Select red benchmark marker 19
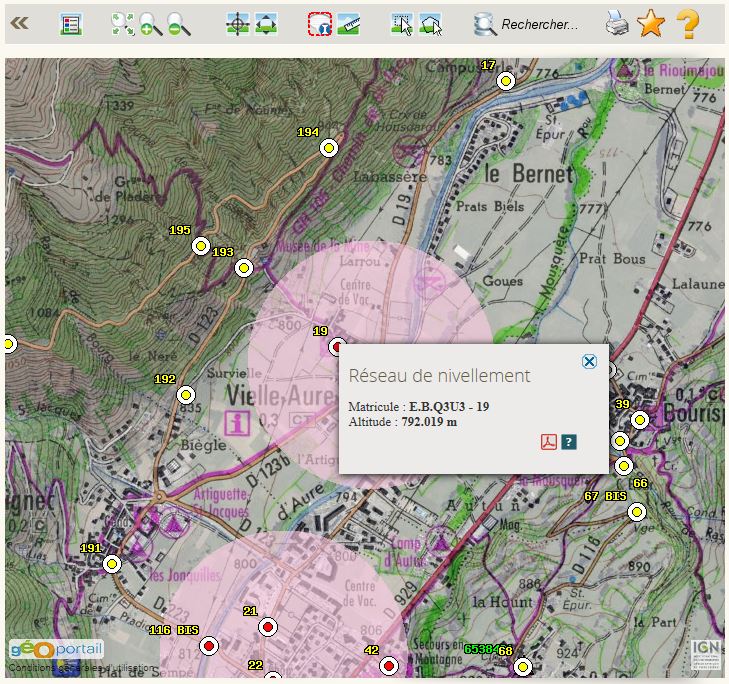This screenshot has height=684, width=729. [x=336, y=347]
